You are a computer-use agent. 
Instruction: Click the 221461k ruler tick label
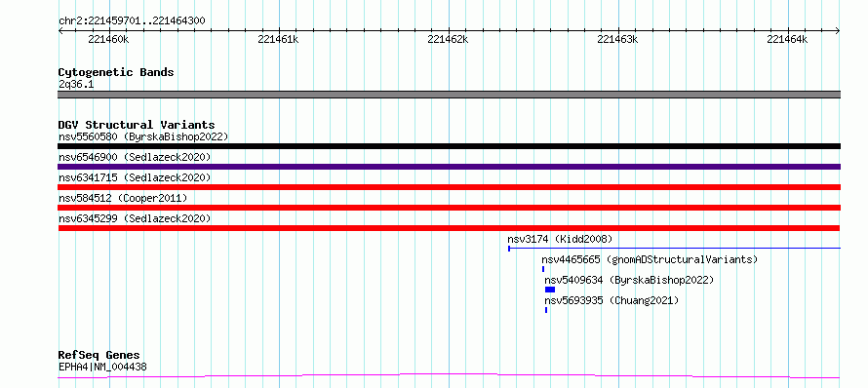(279, 39)
